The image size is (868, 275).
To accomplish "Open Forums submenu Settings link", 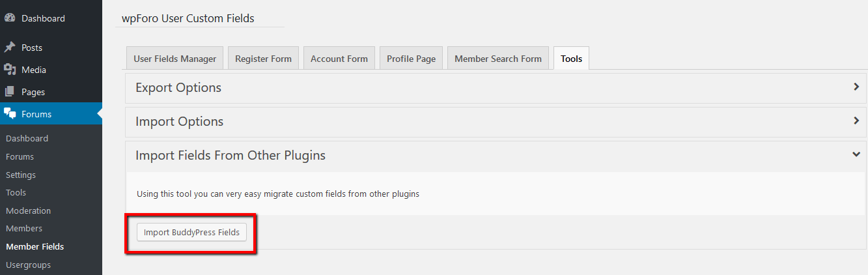I will [21, 175].
